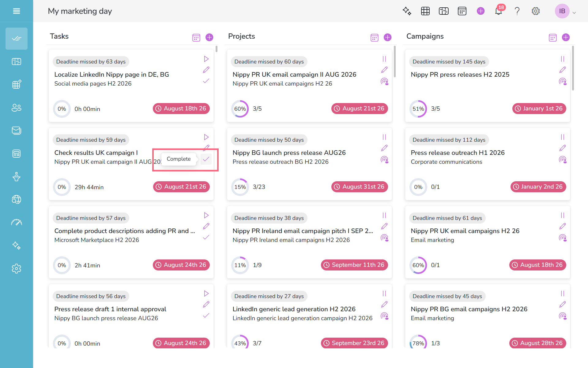Select the active tasks checklist sidebar item

click(x=17, y=39)
